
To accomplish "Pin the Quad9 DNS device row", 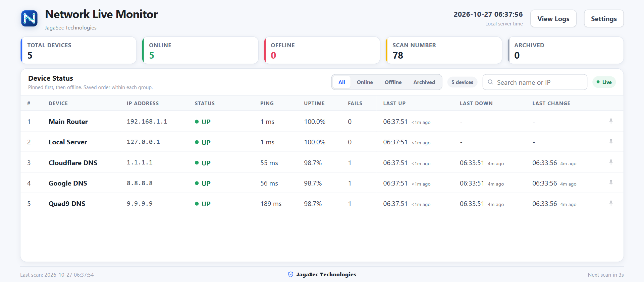I will [611, 203].
